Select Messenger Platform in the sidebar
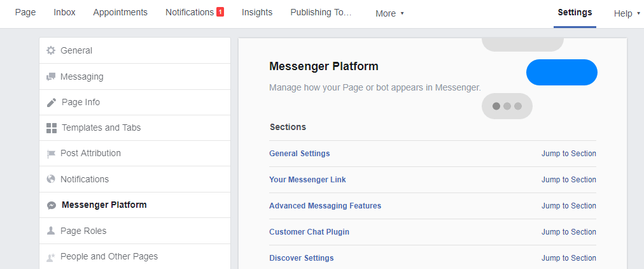This screenshot has width=644, height=269. click(135, 205)
